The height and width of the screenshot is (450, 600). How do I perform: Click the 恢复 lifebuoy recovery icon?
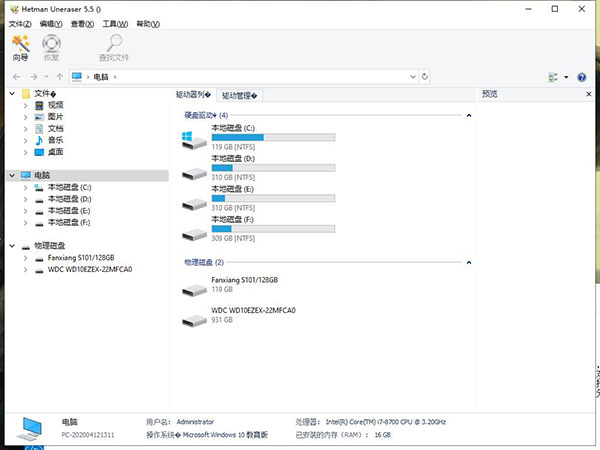[x=51, y=43]
